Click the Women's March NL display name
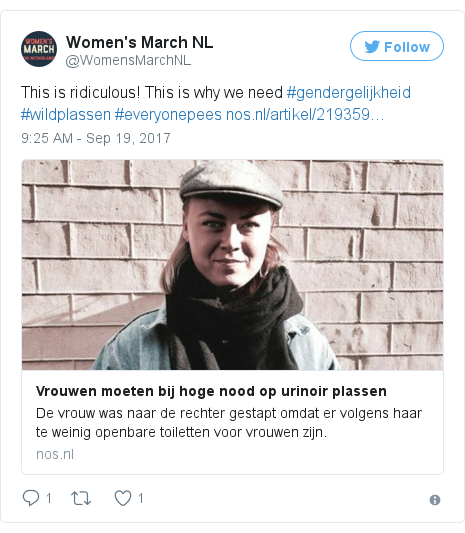Image resolution: width=465 pixels, height=533 pixels. pyautogui.click(x=139, y=42)
